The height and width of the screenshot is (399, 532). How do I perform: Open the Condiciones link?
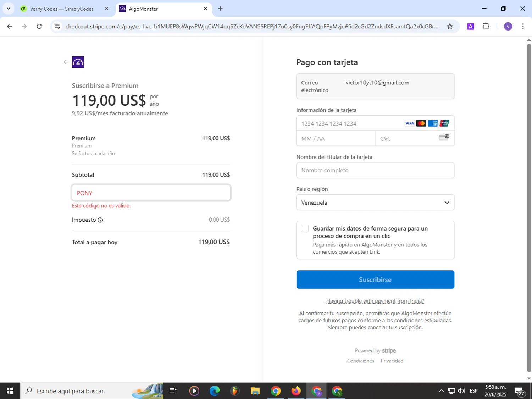[361, 361]
